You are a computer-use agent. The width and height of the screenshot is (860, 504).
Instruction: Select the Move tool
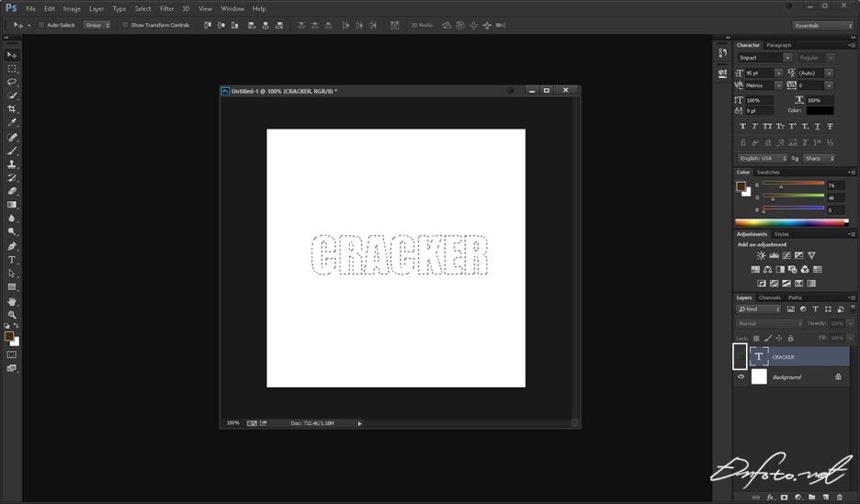tap(12, 55)
